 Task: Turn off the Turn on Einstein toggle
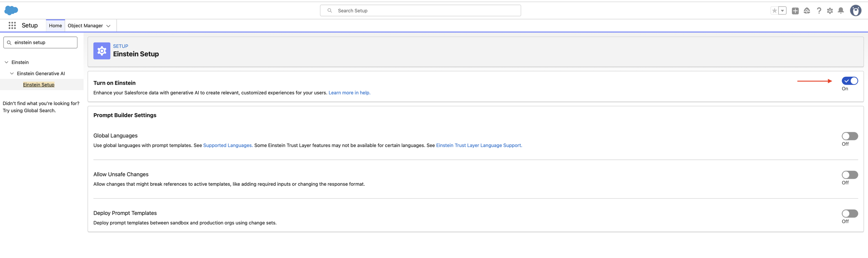[850, 81]
